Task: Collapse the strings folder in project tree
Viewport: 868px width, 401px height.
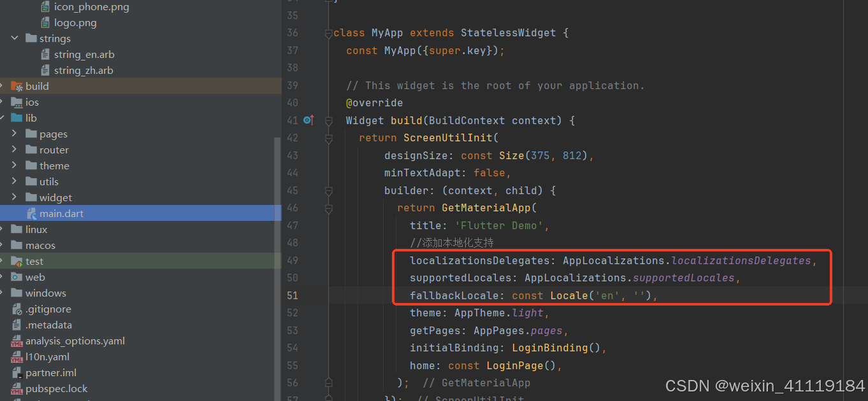Action: [x=14, y=38]
